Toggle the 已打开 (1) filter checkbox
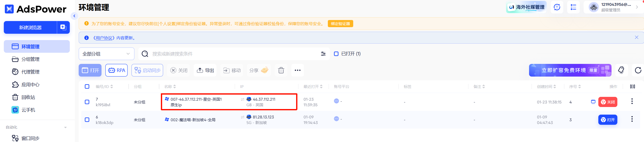Viewport: 644px width, 142px height. click(336, 54)
